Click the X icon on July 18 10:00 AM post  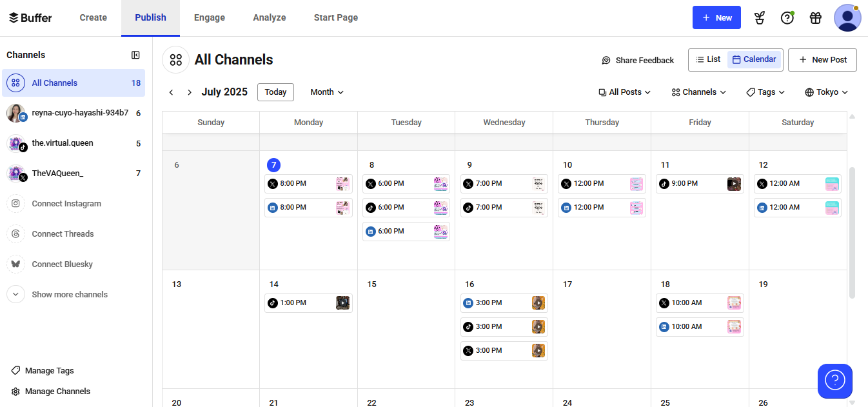click(x=664, y=303)
